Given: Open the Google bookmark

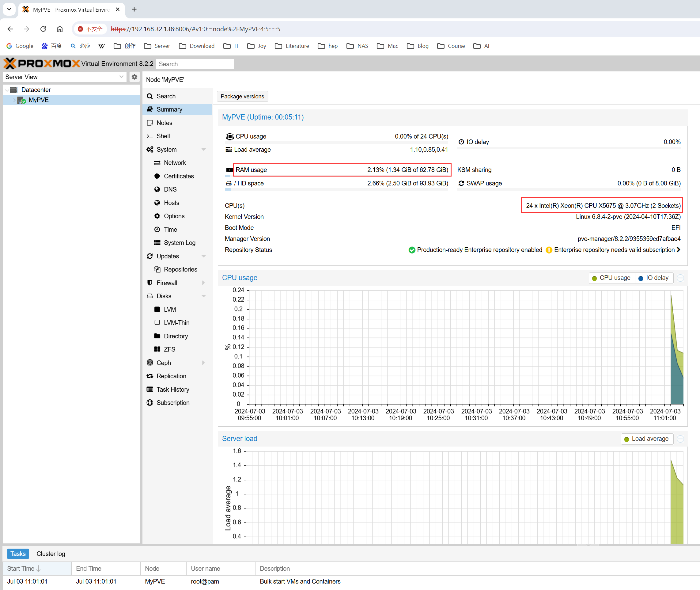Looking at the screenshot, I should coord(20,46).
